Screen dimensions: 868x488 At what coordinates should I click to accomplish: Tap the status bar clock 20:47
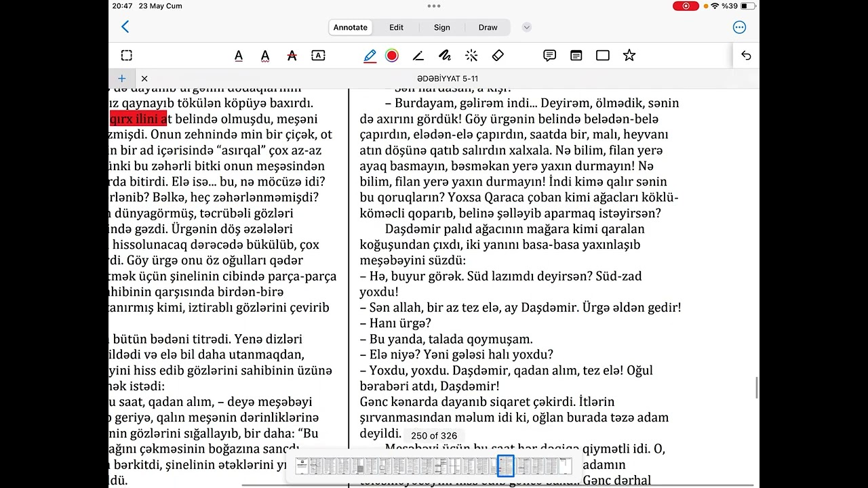point(123,6)
